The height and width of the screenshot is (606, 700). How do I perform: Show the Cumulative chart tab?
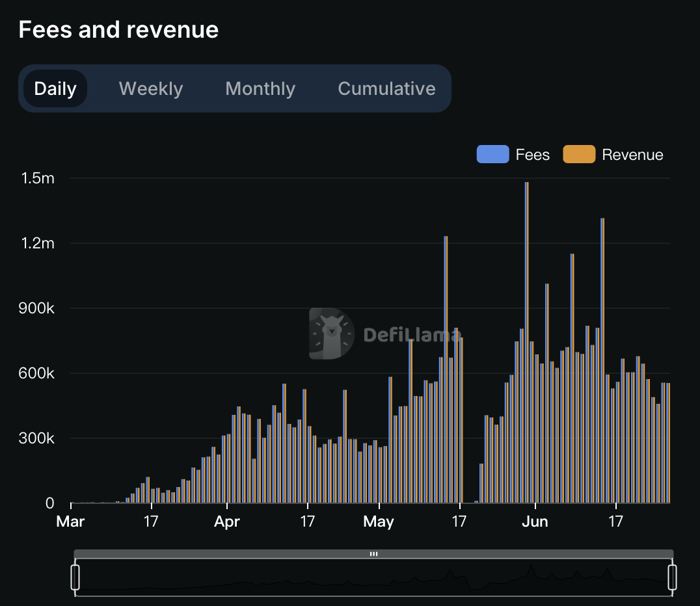pyautogui.click(x=386, y=88)
